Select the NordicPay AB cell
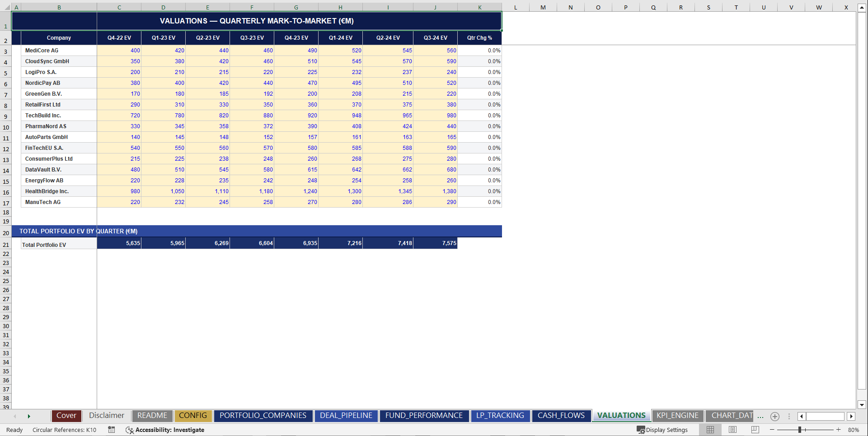This screenshot has height=436, width=868. coord(59,83)
